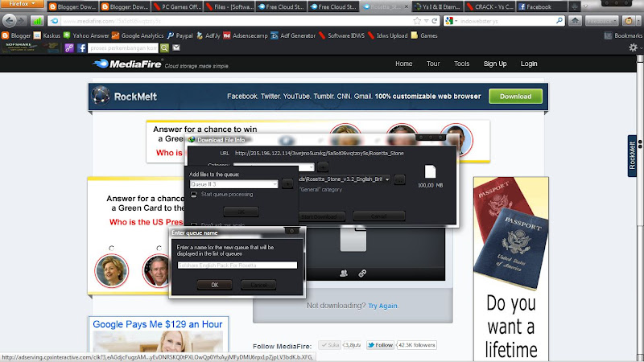Viewport: 644px width, 362px height.
Task: Open the Login page
Action: point(529,64)
